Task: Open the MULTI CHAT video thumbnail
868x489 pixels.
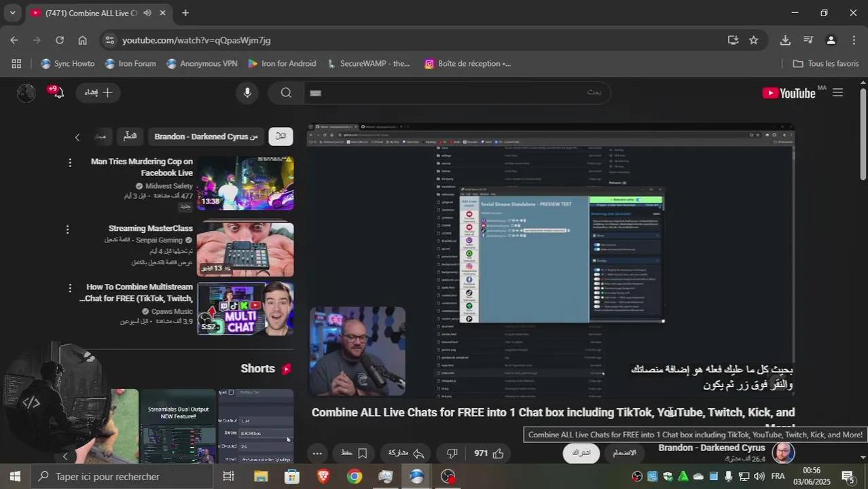Action: pos(245,308)
